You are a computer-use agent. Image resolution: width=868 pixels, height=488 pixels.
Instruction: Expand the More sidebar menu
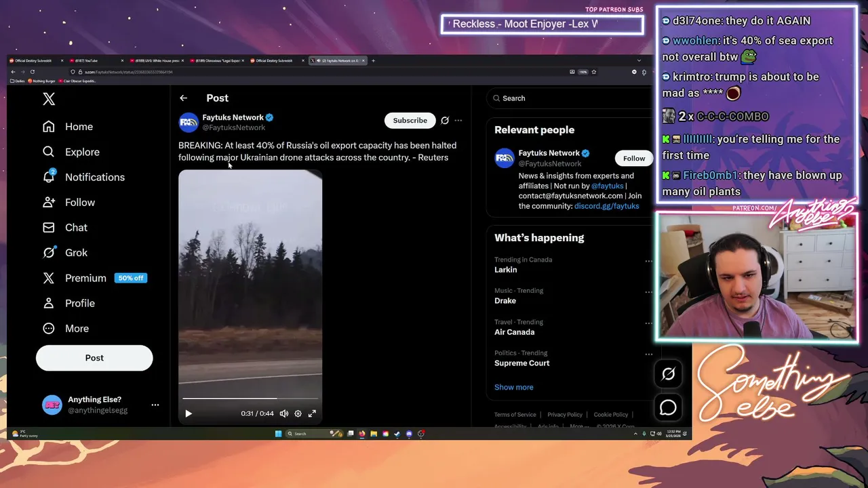click(65, 328)
